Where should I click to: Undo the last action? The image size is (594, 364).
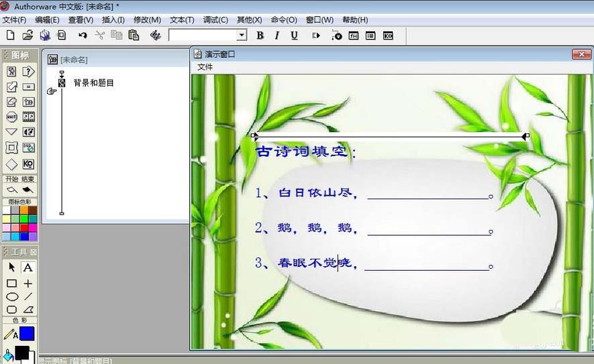83,35
